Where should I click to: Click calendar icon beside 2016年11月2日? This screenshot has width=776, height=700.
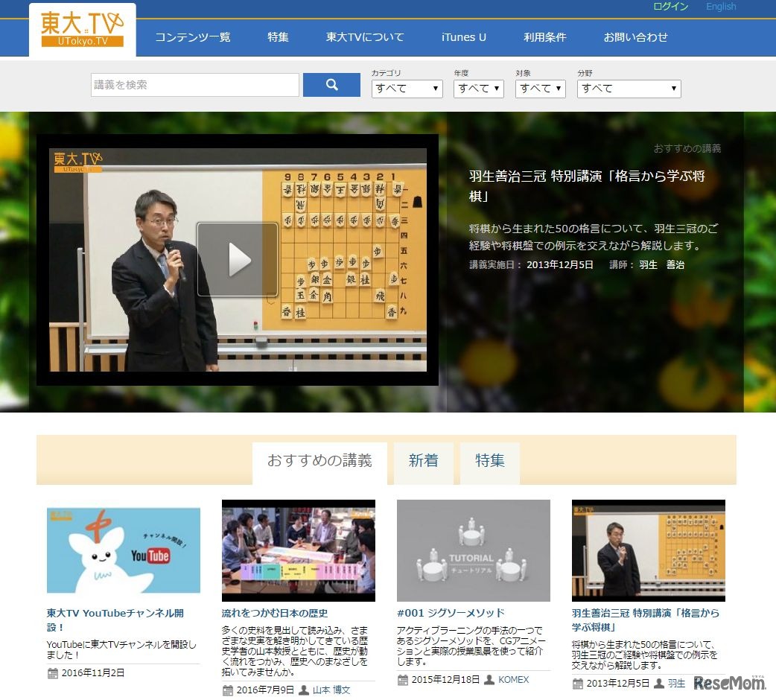(52, 672)
